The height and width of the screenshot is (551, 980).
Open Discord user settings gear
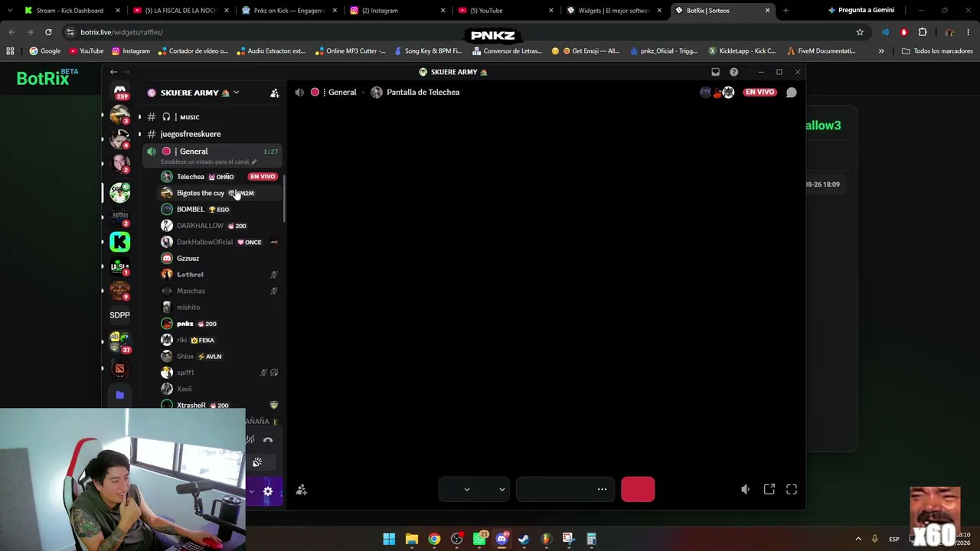268,491
